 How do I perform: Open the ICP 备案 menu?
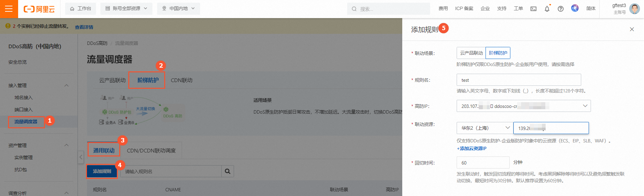click(x=464, y=9)
